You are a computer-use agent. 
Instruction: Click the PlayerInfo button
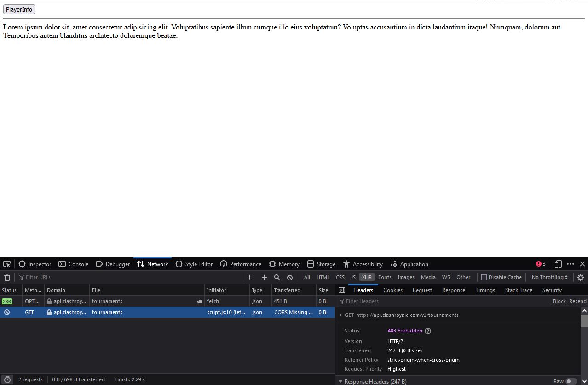[x=19, y=9]
